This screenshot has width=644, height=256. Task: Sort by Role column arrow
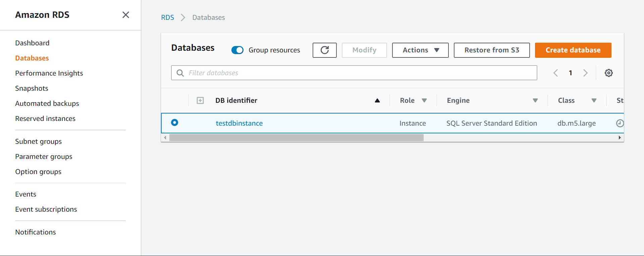(424, 100)
